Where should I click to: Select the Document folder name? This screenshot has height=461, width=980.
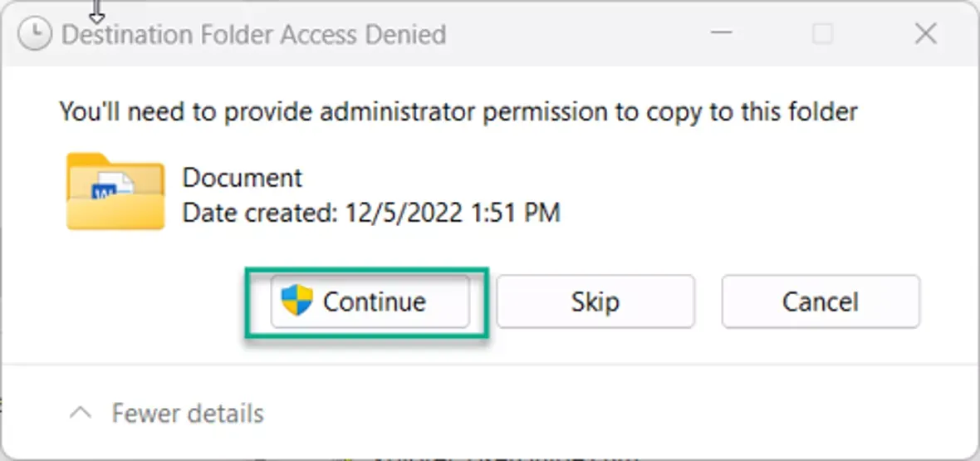[242, 178]
